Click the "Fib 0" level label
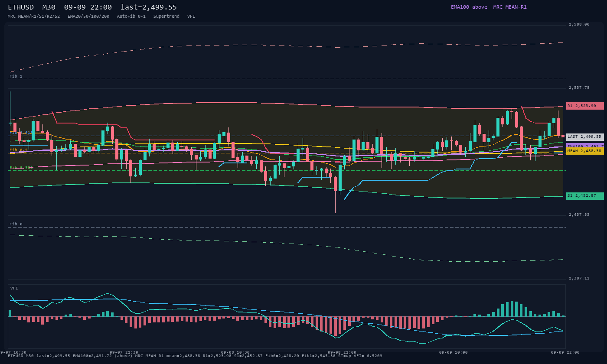The height and width of the screenshot is (364, 607). [16, 224]
